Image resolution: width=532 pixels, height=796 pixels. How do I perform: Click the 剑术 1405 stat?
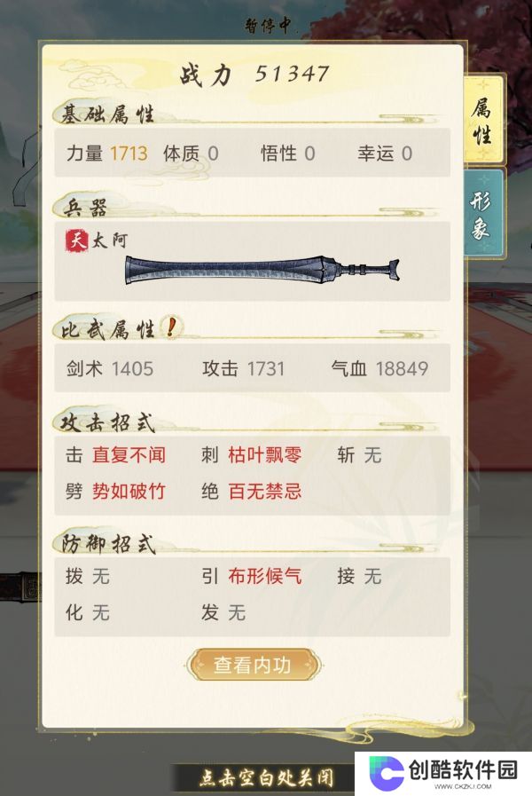click(x=110, y=368)
